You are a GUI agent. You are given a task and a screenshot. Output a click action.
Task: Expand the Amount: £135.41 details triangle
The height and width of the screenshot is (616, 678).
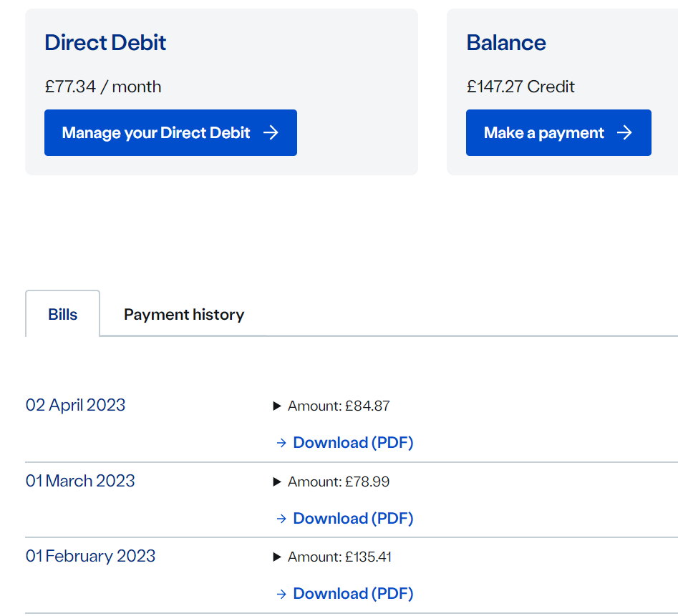(x=277, y=557)
